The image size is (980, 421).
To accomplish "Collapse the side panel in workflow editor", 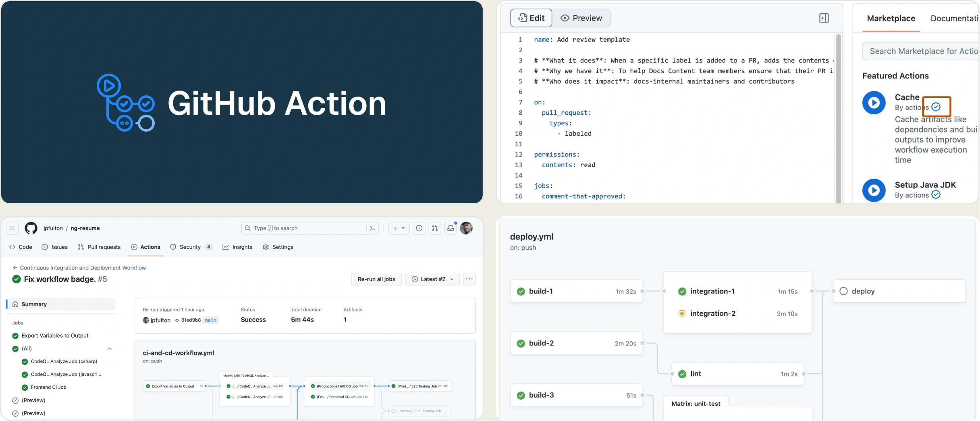I will [824, 18].
